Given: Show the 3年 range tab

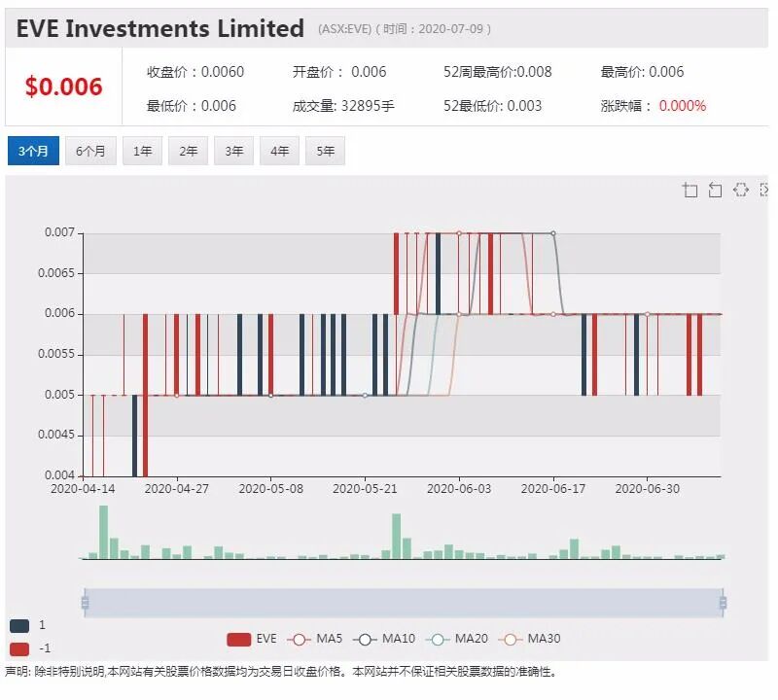Looking at the screenshot, I should 233,151.
